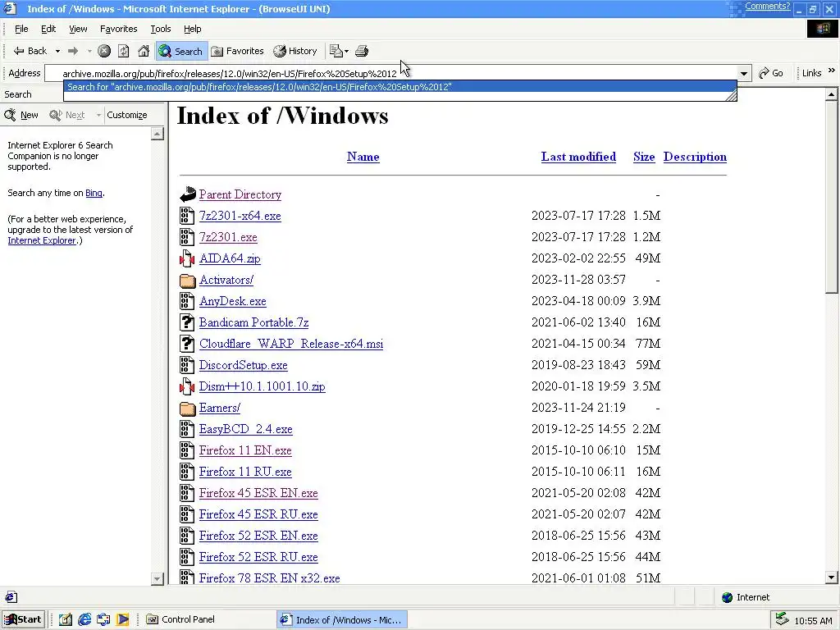Follow the Internet Explorer upgrade link

pyautogui.click(x=41, y=240)
